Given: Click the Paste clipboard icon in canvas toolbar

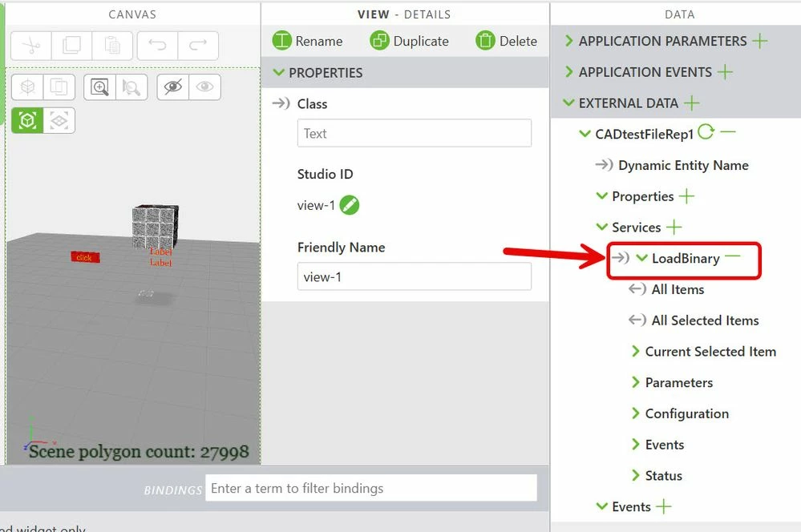Looking at the screenshot, I should [112, 46].
